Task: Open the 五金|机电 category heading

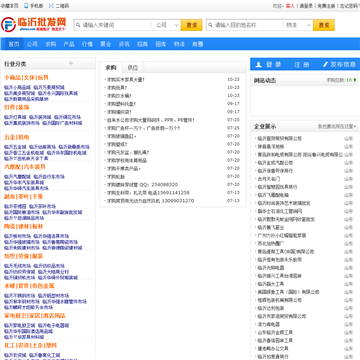Action: click(x=17, y=137)
